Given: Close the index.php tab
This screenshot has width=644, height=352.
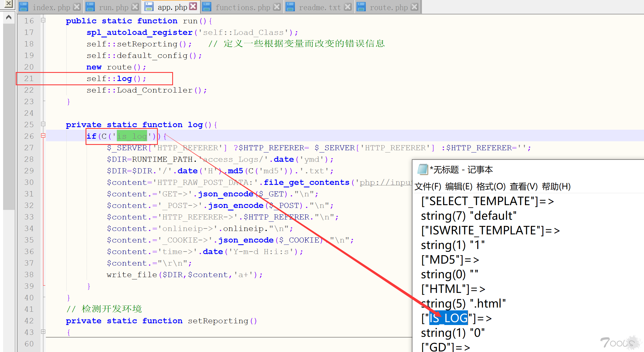Looking at the screenshot, I should 77,7.
